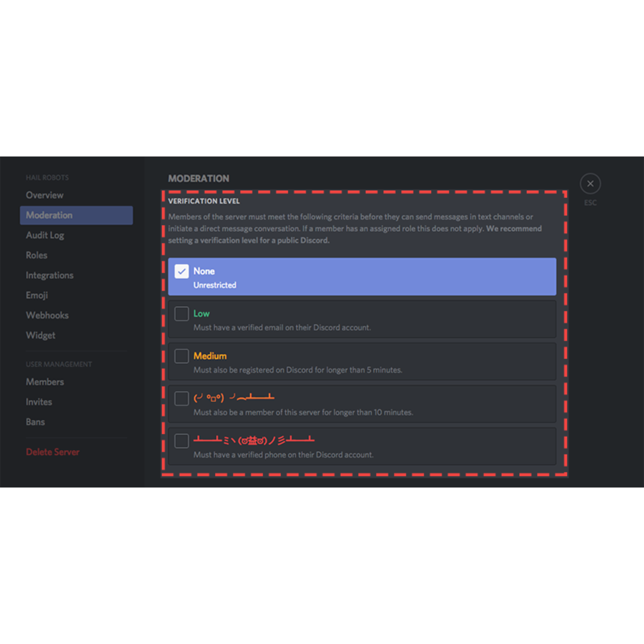The width and height of the screenshot is (644, 644).
Task: Uncheck the None verification level
Action: click(182, 271)
